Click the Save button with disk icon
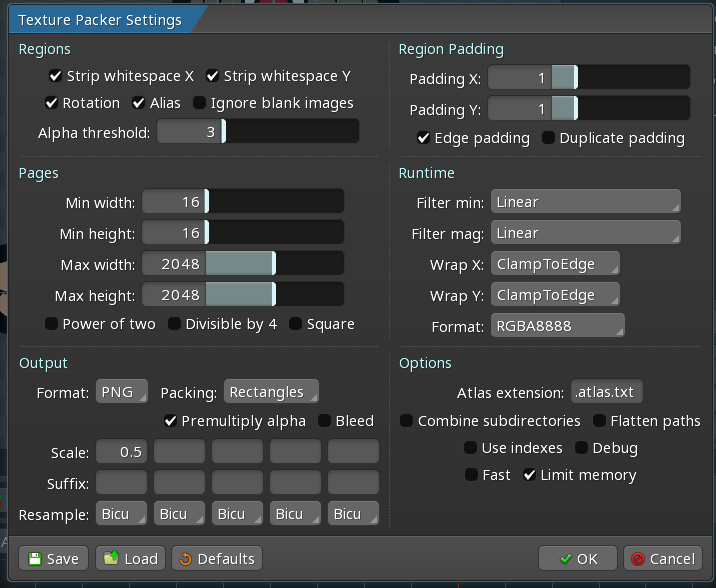716x588 pixels. (x=53, y=558)
